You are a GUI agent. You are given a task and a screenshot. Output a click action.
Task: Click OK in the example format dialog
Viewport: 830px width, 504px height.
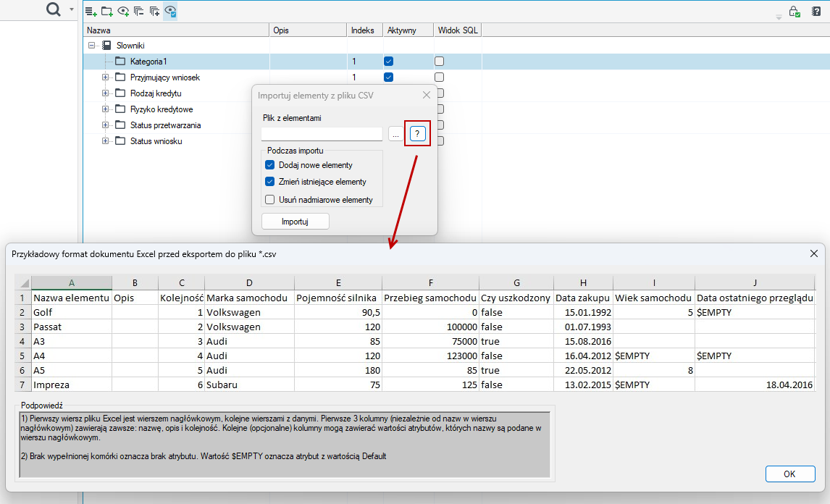pos(789,474)
